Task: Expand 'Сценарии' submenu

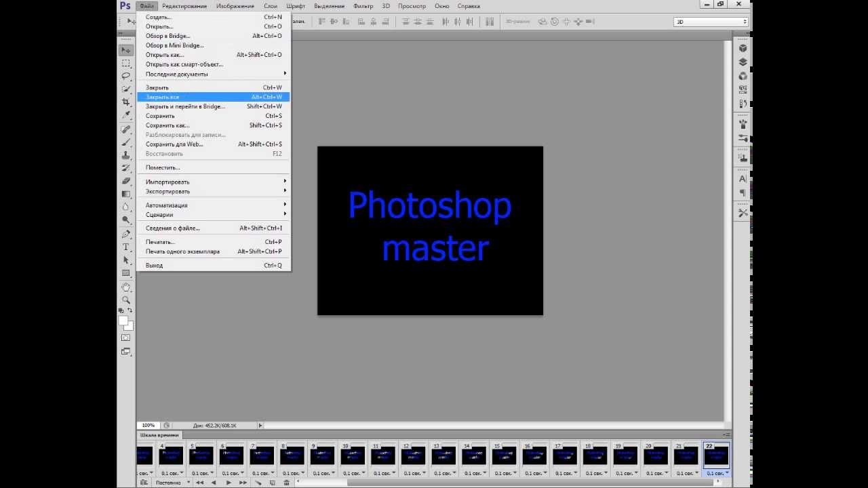Action: (x=214, y=214)
